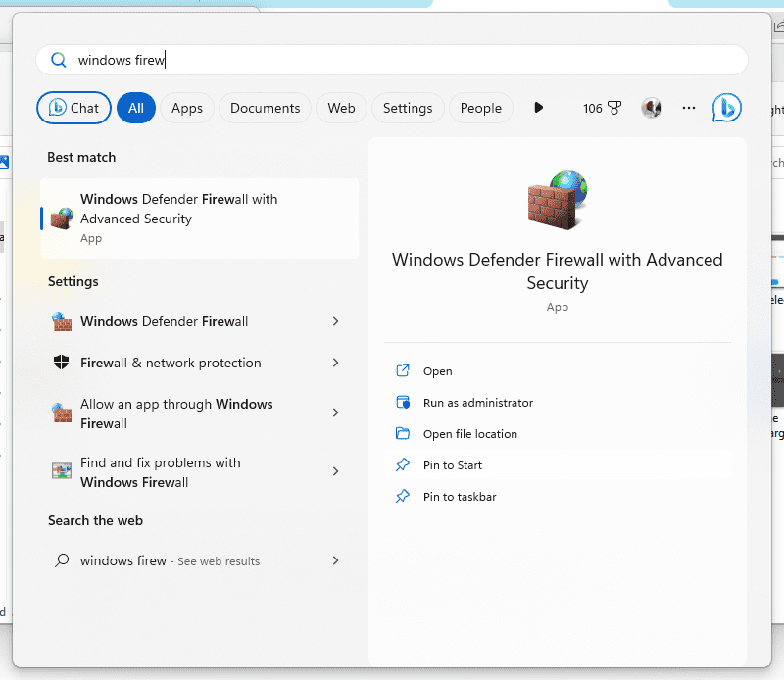Click the magnifying glass search icon
Image resolution: width=784 pixels, height=680 pixels.
point(59,60)
